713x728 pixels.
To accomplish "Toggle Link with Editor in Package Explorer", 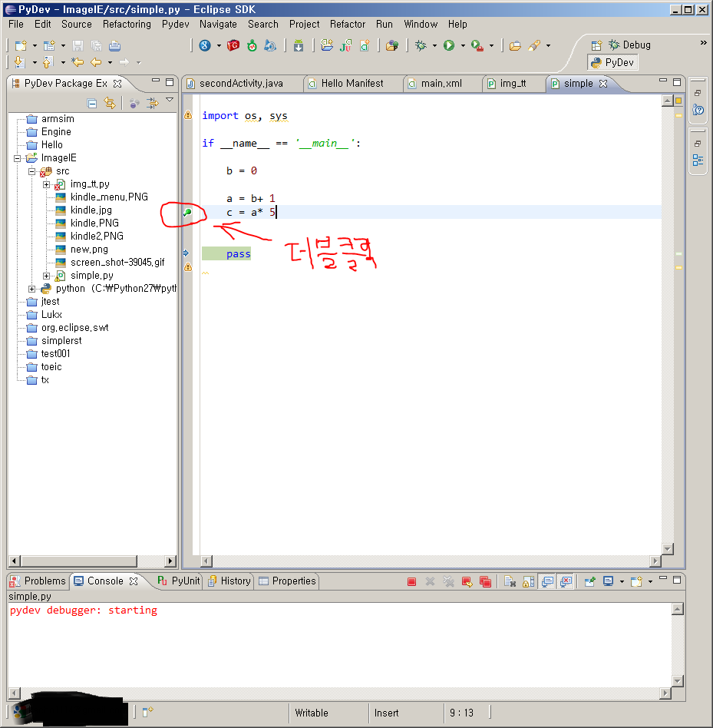I will click(109, 103).
